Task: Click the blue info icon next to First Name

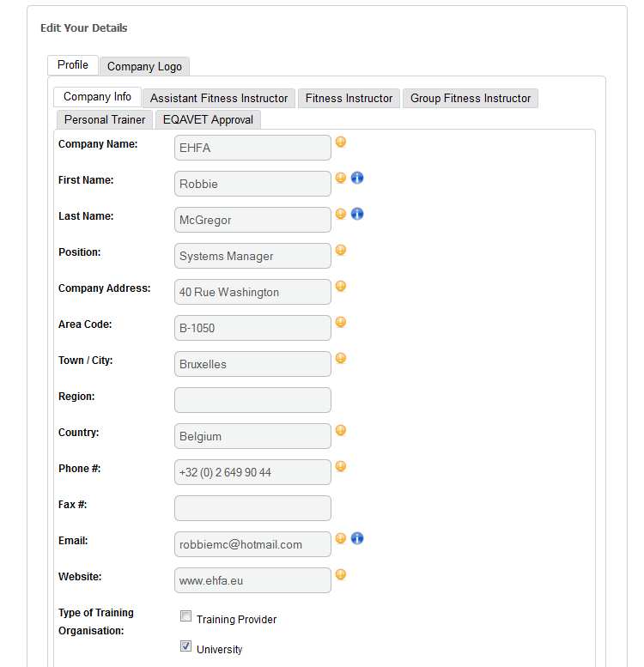Action: 357,178
